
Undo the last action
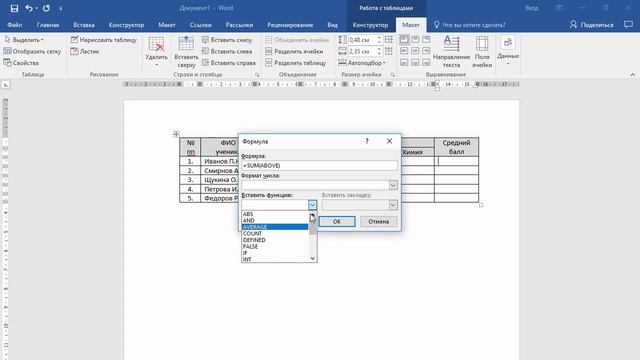click(x=29, y=8)
